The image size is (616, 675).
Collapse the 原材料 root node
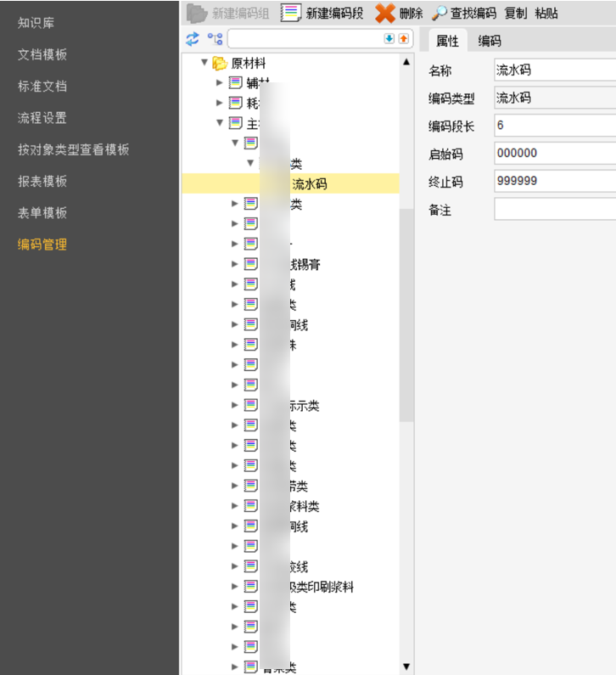point(204,63)
